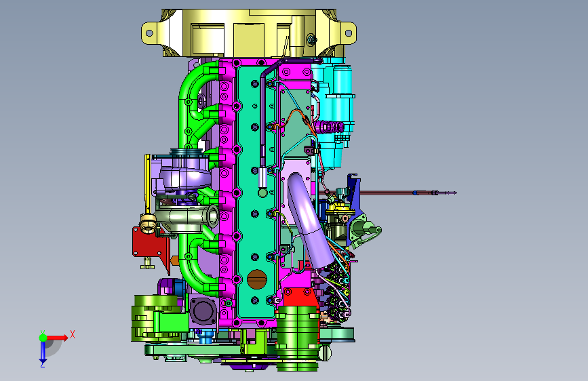
Task: Click the blue Z axis arrow on triad
Action: tap(43, 353)
